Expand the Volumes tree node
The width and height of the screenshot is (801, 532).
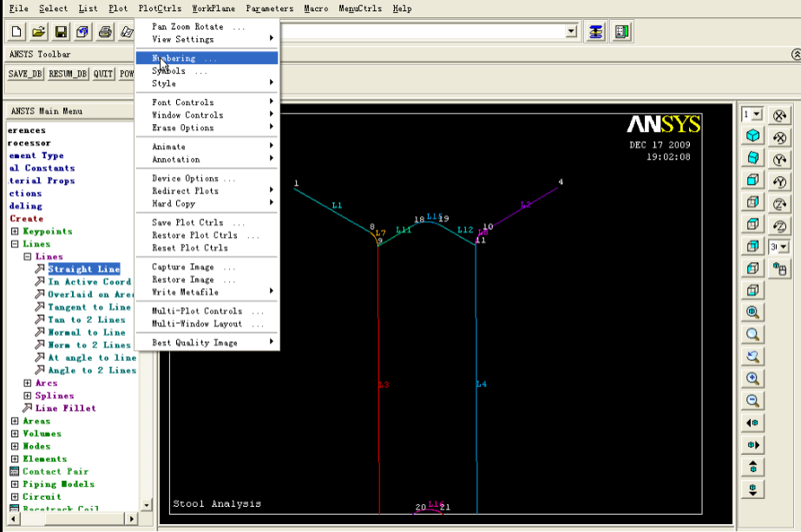click(15, 433)
